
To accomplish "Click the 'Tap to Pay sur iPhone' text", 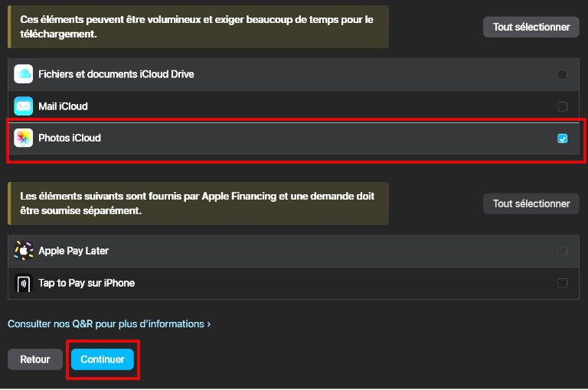I will point(87,283).
